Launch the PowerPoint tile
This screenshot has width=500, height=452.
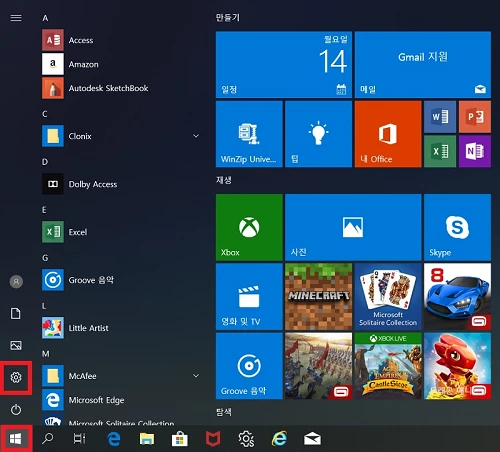pos(475,117)
